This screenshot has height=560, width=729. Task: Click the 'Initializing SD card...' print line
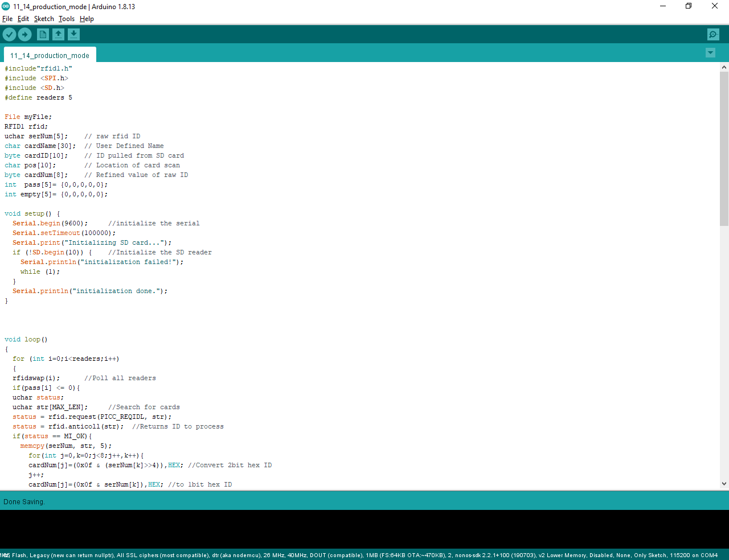click(x=92, y=242)
